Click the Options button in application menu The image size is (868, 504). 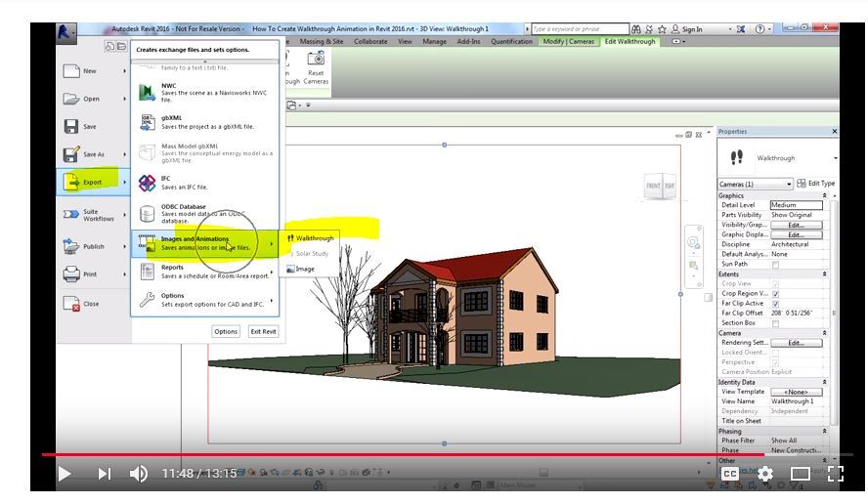(x=226, y=331)
